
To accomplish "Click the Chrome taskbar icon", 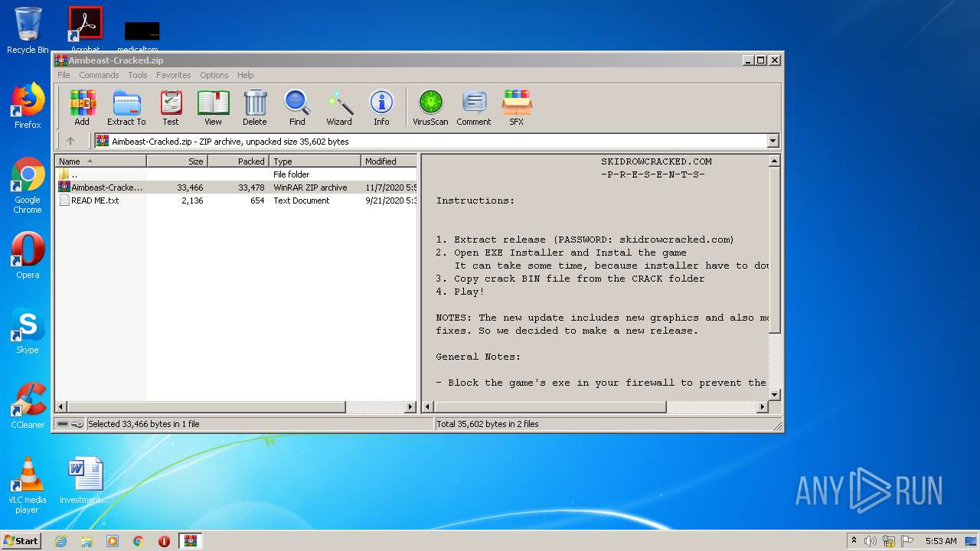I will pos(139,541).
